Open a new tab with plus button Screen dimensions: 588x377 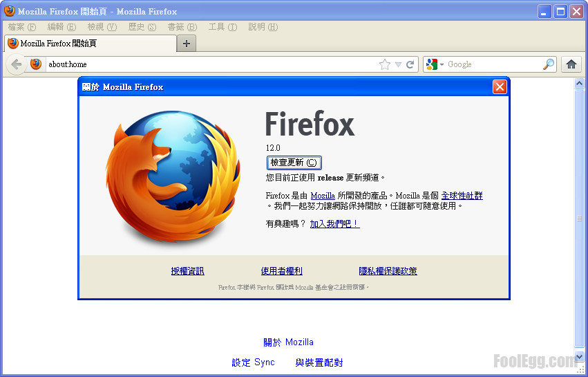(186, 44)
